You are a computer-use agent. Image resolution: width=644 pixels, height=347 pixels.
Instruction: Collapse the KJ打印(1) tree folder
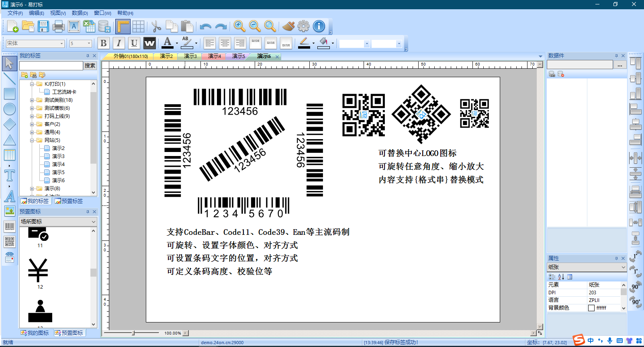click(x=32, y=84)
